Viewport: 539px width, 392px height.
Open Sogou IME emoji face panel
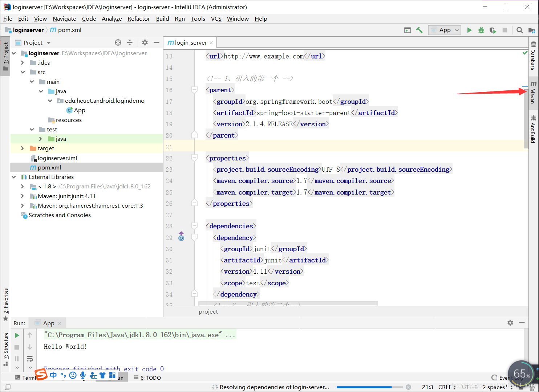(73, 375)
